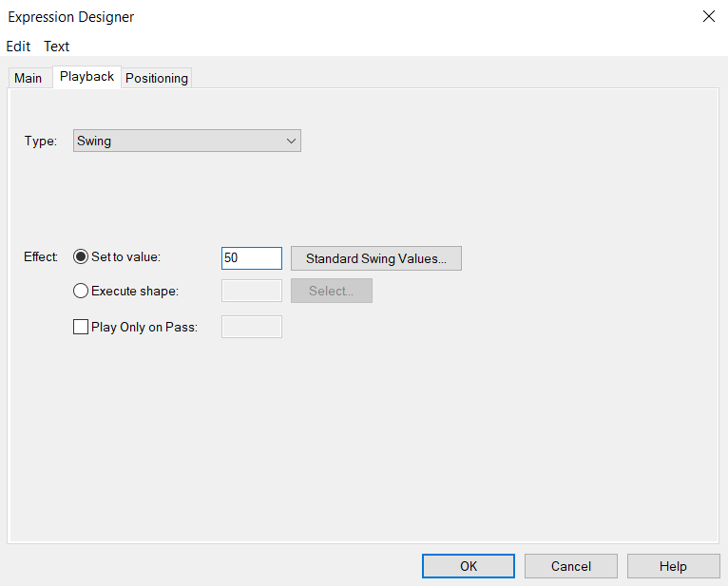Enable the 'Play Only on Pass' checkbox
Viewport: 728px width, 586px height.
[x=81, y=327]
